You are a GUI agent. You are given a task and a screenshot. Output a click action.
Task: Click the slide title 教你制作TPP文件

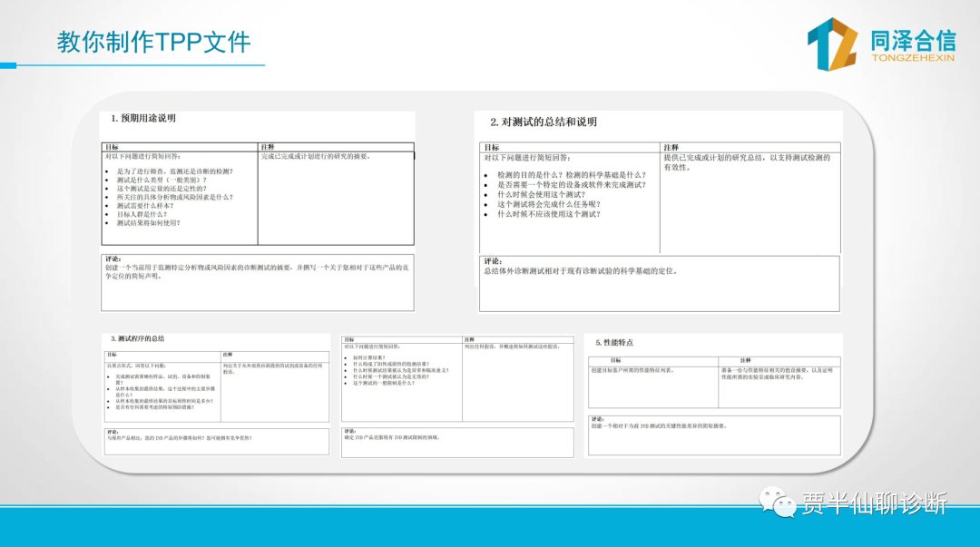153,43
